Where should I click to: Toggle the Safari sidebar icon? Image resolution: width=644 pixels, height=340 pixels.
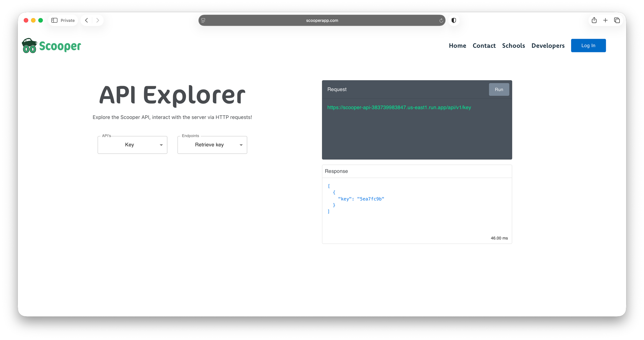[54, 20]
